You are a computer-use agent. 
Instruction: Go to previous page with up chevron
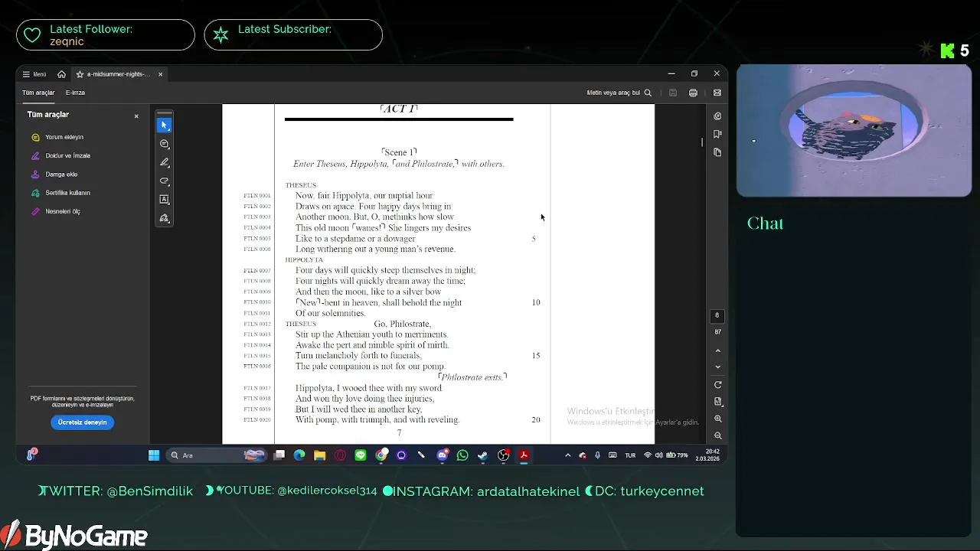717,350
